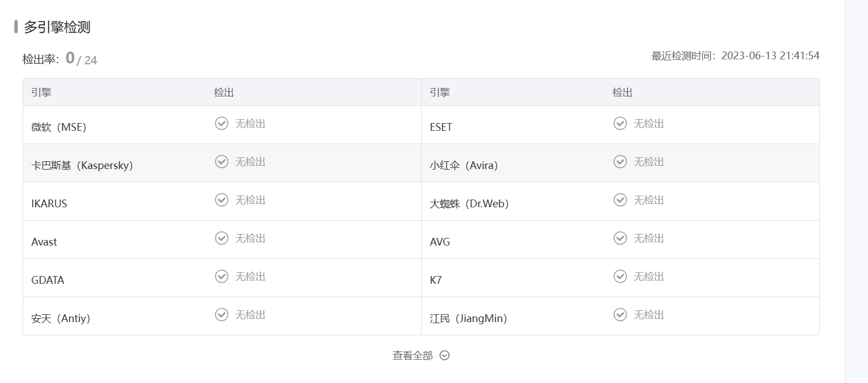Select the GDATA engine name
This screenshot has width=868, height=383.
click(48, 280)
